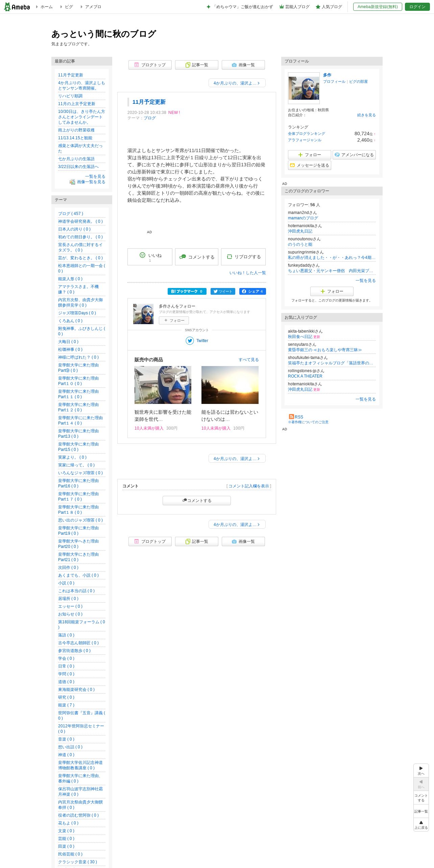Click the 人気ブログ star icon link
This screenshot has height=868, width=434.
(329, 7)
